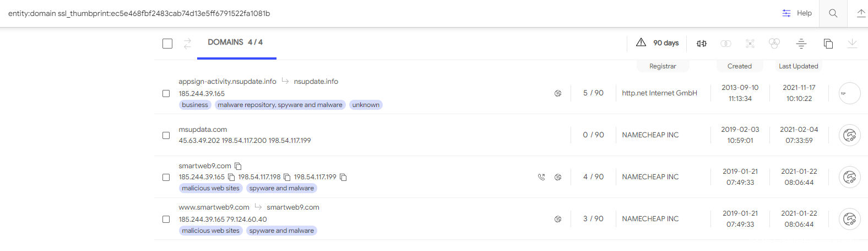Tick the checkbox for msupdata.com

166,135
